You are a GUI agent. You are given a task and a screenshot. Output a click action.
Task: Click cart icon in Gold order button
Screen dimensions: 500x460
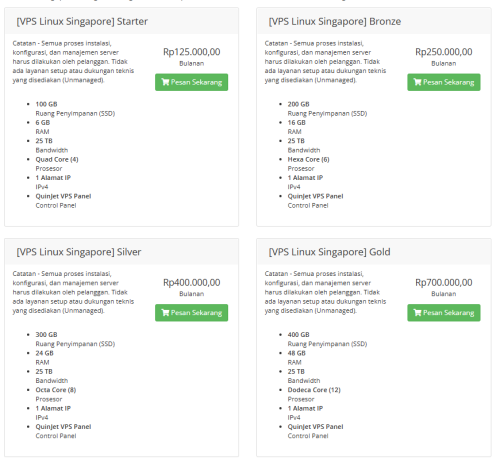point(417,313)
